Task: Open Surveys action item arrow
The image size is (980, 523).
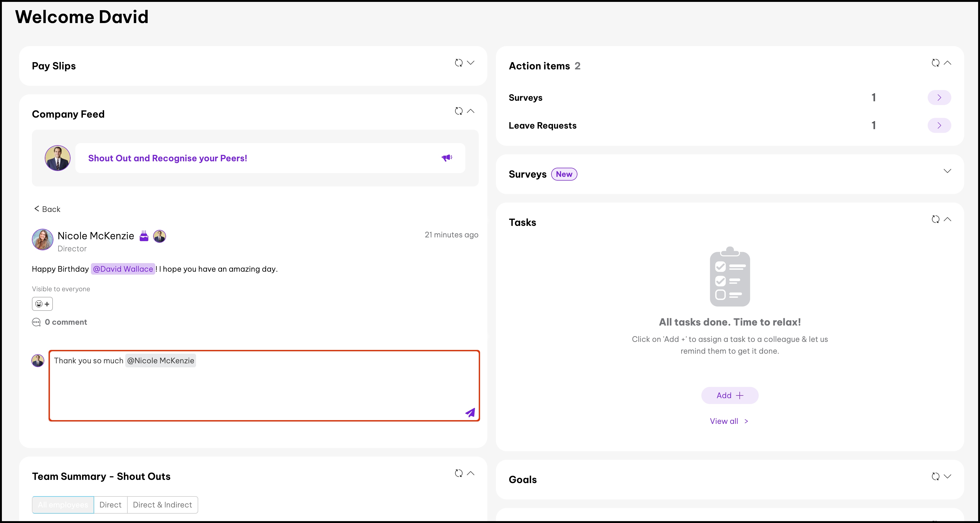Action: (939, 98)
